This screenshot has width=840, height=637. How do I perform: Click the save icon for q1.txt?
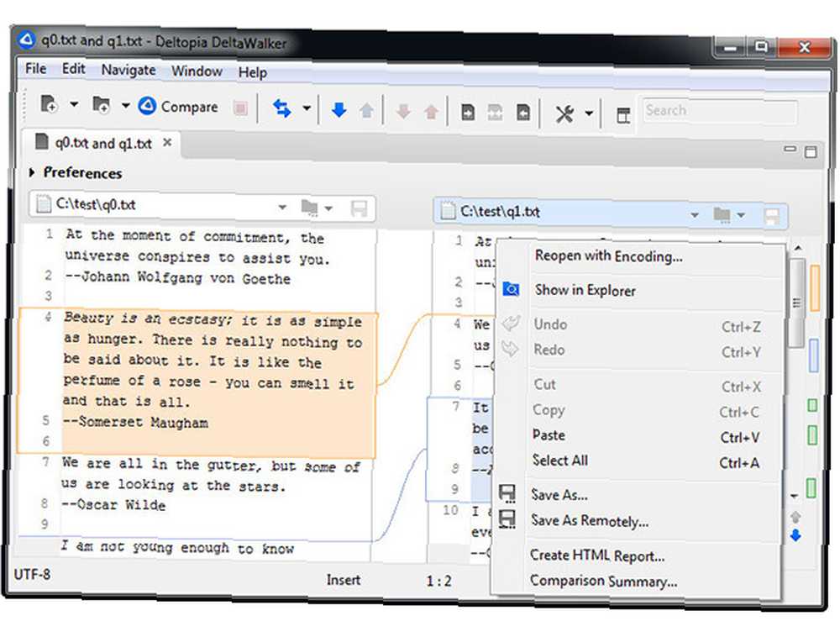(x=772, y=217)
